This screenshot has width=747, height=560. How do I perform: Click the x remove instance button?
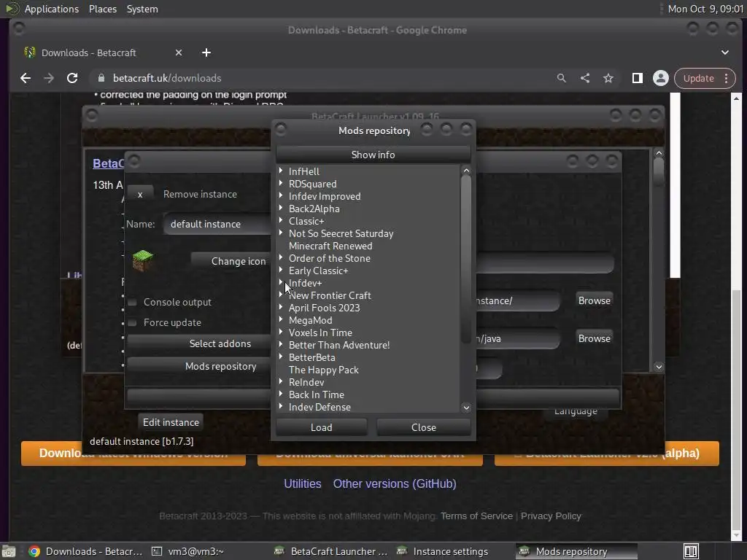[140, 194]
